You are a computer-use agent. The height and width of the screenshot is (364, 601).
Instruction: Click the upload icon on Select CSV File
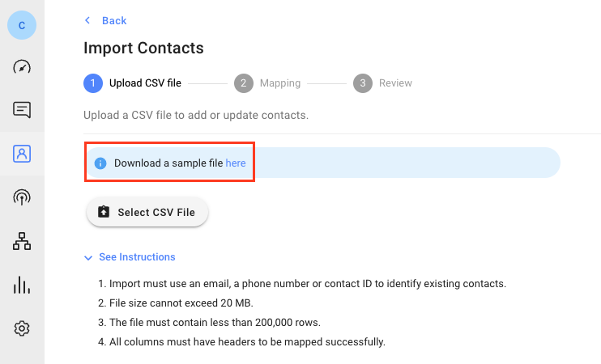pos(104,213)
